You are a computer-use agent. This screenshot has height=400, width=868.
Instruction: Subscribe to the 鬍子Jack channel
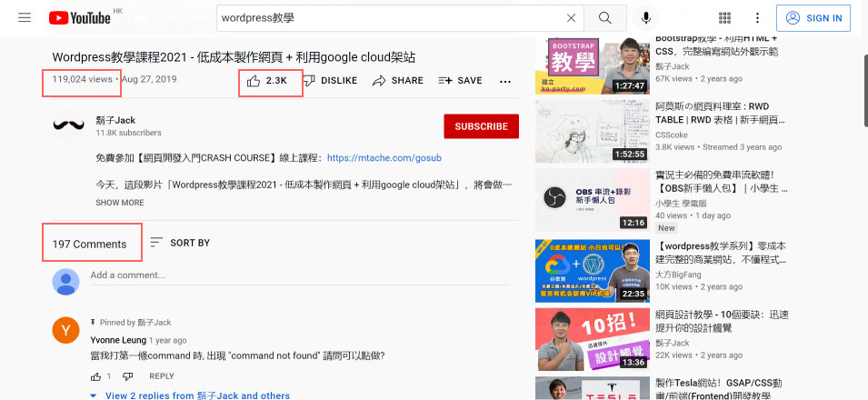[481, 126]
